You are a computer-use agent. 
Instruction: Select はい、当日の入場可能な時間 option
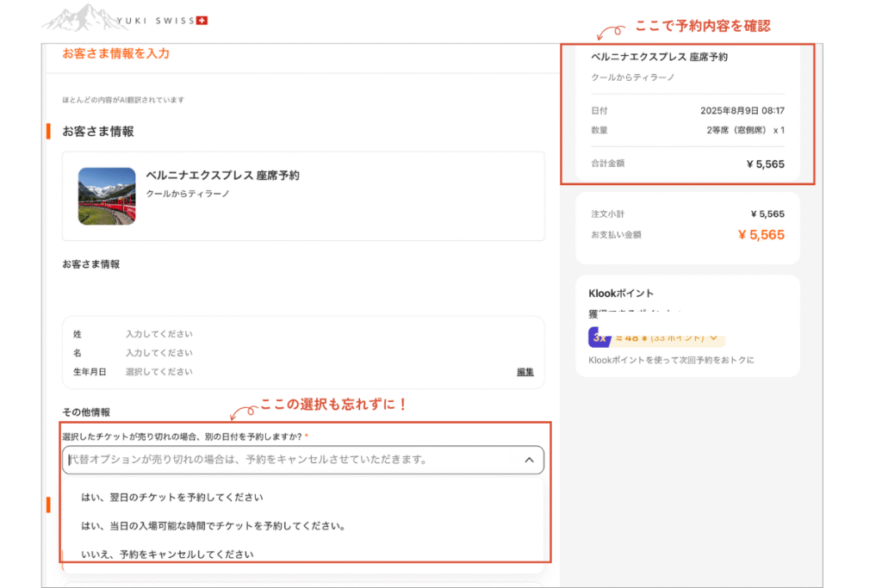(214, 526)
